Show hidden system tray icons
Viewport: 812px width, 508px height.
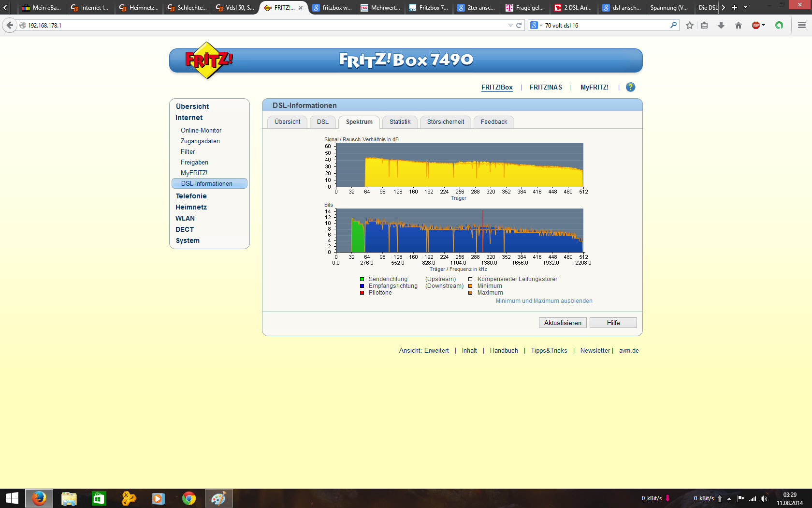[x=729, y=499]
